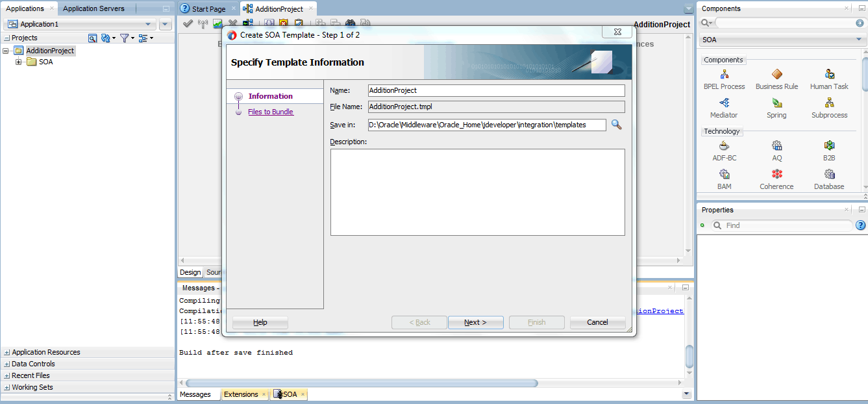
Task: Open the Application1 selector combo box
Action: (80, 24)
